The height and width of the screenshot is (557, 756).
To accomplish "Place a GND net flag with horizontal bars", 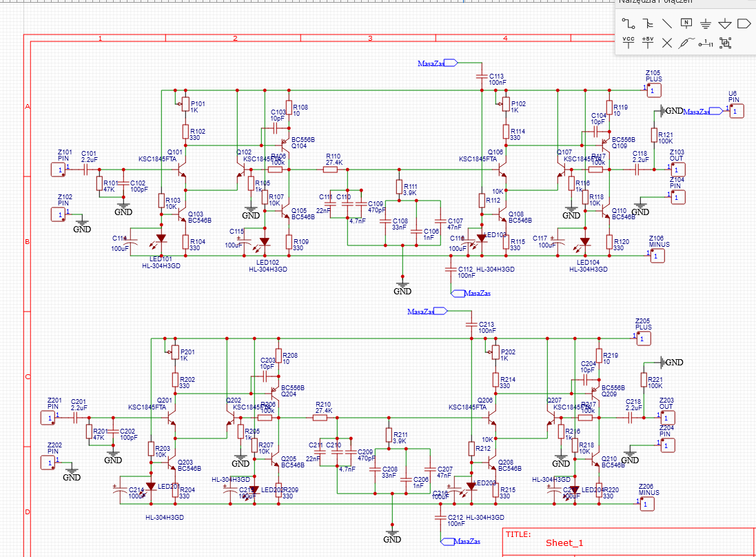I will [x=705, y=23].
